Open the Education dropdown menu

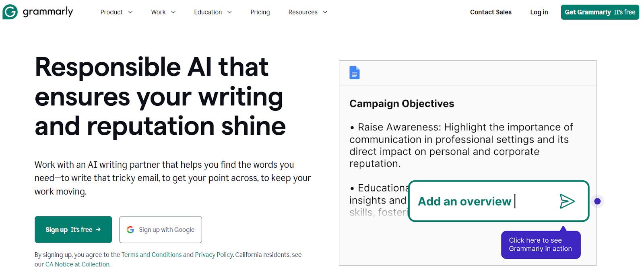[x=213, y=12]
